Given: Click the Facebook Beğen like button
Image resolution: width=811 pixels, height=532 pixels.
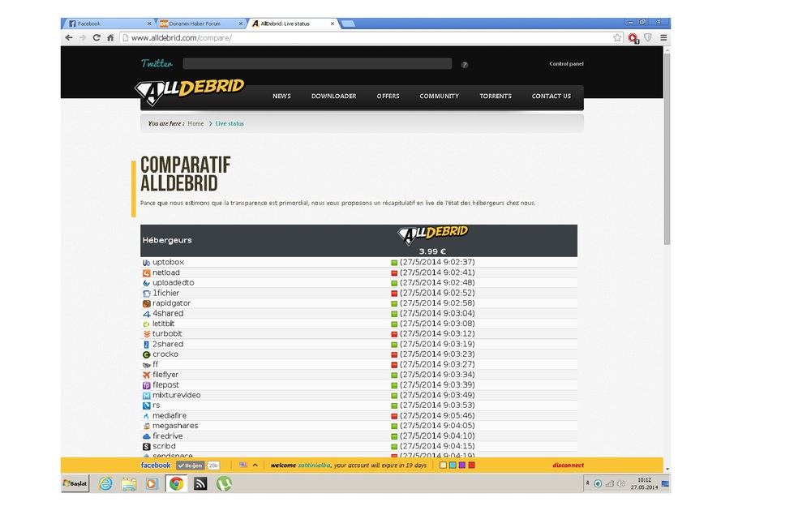Looking at the screenshot, I should click(191, 466).
